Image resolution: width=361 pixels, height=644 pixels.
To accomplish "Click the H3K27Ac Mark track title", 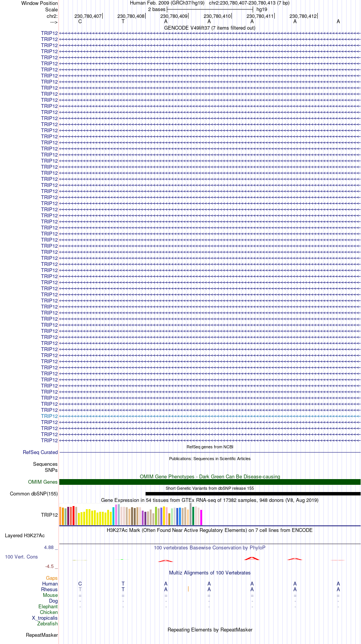I will pos(210,530).
